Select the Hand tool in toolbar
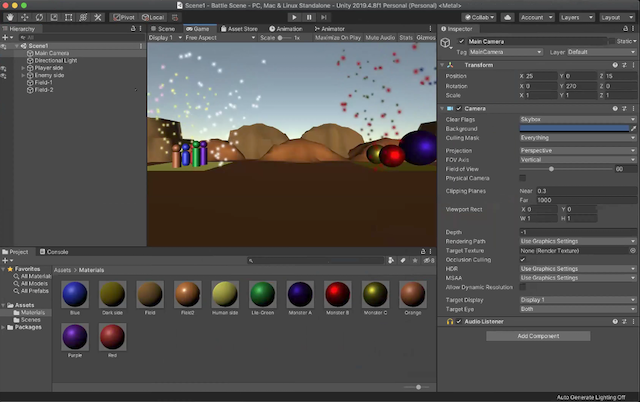Image resolution: width=640 pixels, height=402 pixels. (x=8, y=17)
